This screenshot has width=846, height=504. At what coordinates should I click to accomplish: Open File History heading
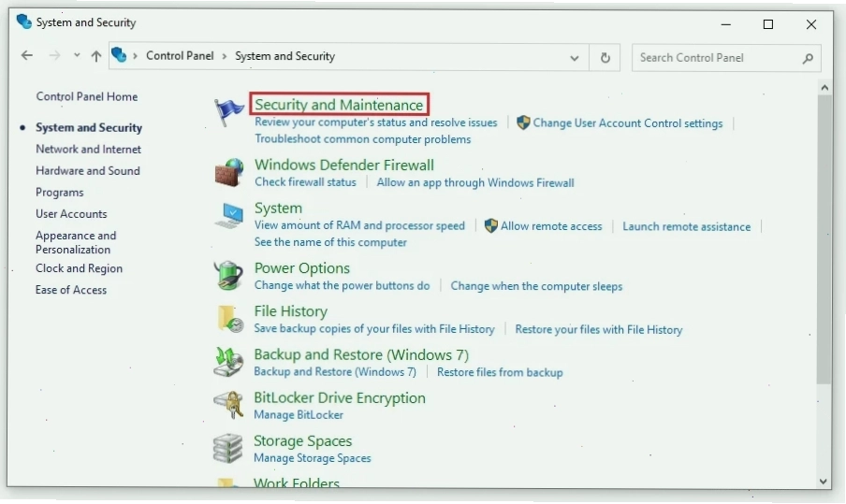[x=290, y=311]
